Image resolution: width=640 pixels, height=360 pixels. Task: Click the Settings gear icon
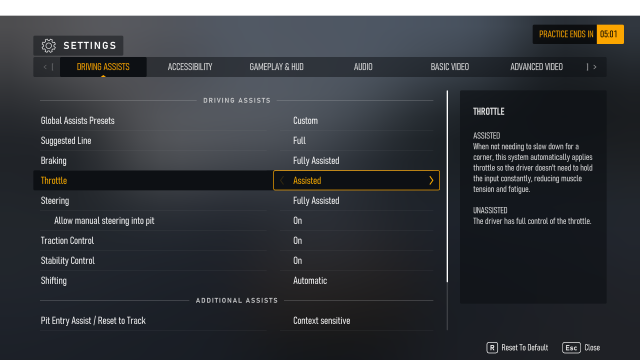coord(49,46)
